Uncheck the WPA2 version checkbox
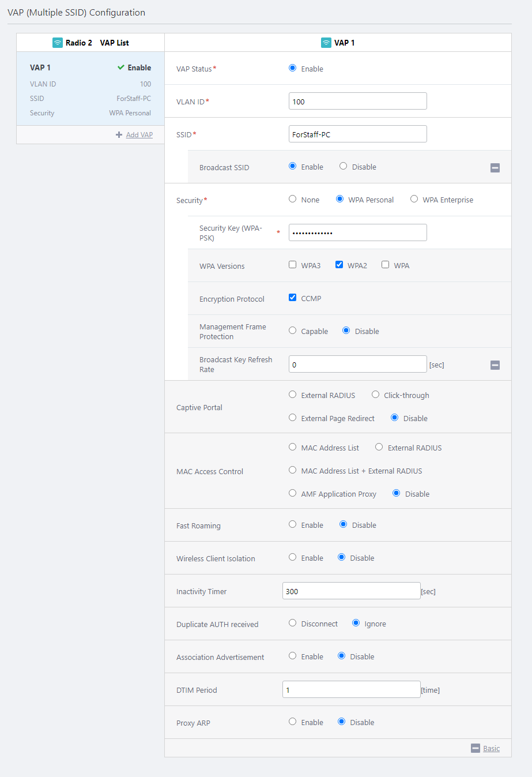The width and height of the screenshot is (532, 777). (339, 265)
